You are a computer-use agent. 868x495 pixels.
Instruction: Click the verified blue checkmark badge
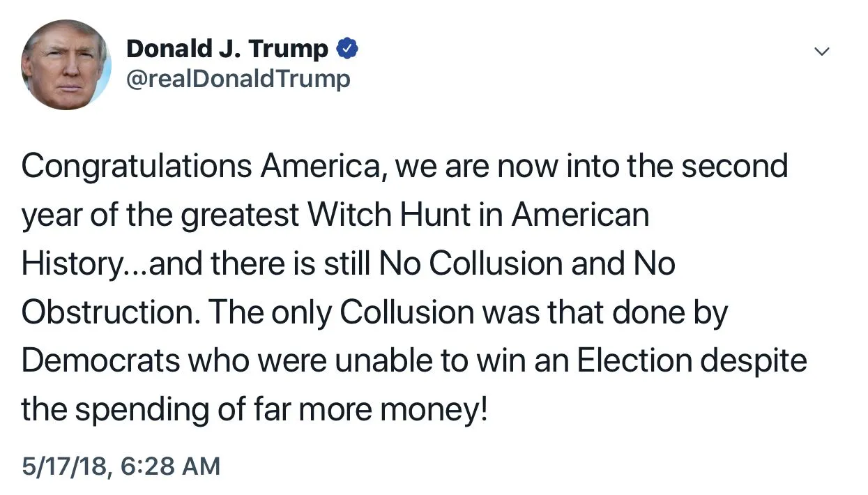point(348,49)
